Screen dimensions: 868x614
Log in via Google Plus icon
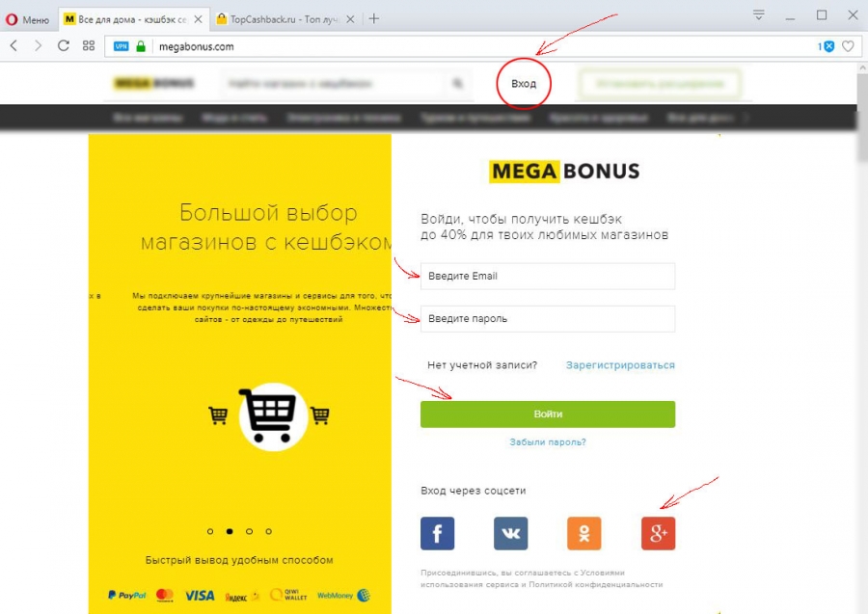[658, 533]
